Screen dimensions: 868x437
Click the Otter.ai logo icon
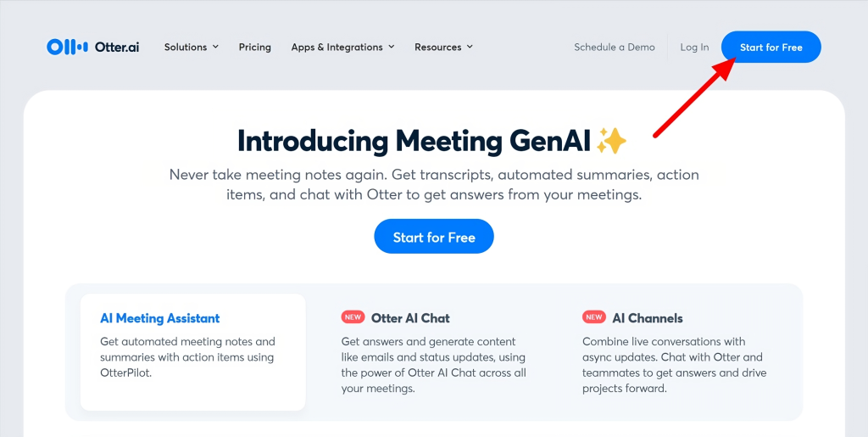67,47
